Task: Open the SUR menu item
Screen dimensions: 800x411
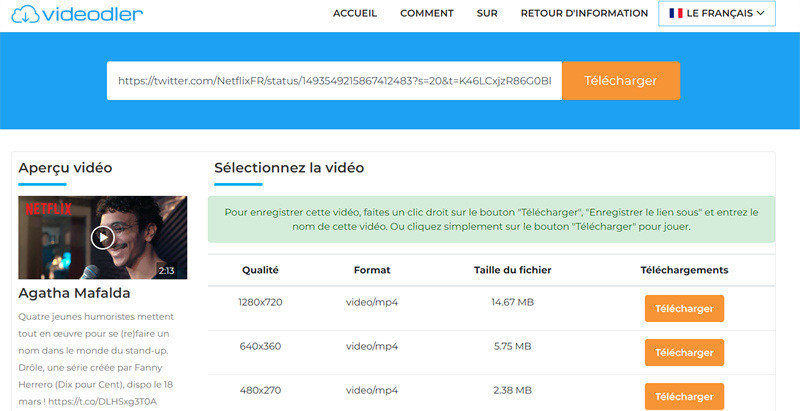Action: tap(487, 13)
